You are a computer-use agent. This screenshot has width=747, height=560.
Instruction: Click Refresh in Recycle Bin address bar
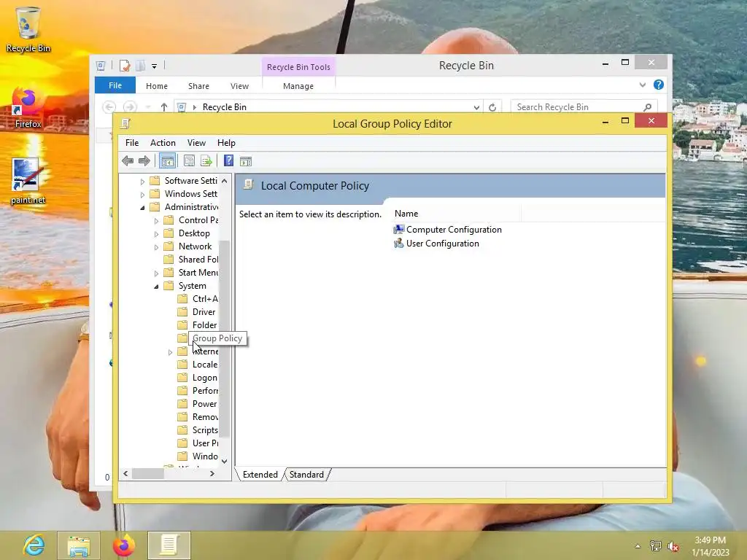492,107
